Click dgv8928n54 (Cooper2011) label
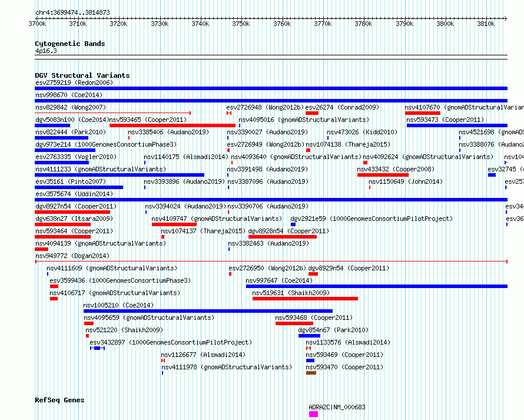Image resolution: width=524 pixels, height=420 pixels. [x=288, y=231]
